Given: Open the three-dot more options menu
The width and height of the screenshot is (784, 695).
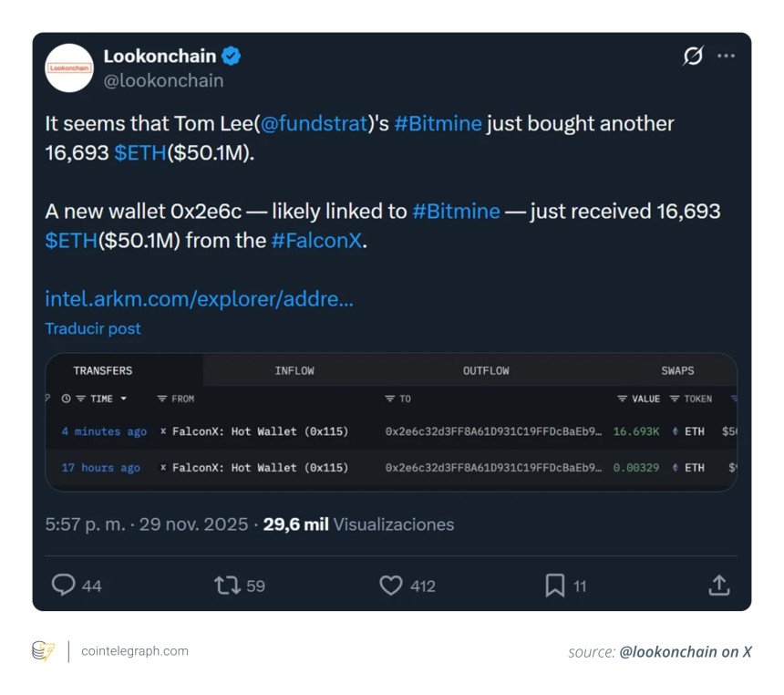Looking at the screenshot, I should pyautogui.click(x=726, y=56).
